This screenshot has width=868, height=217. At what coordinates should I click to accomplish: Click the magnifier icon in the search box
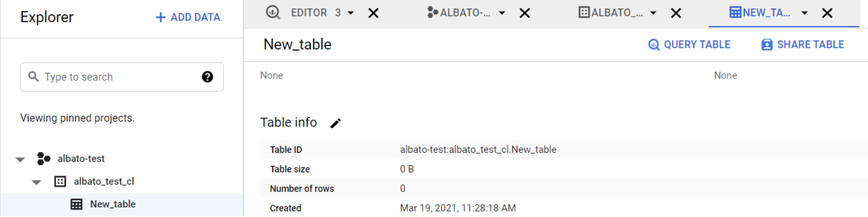33,77
